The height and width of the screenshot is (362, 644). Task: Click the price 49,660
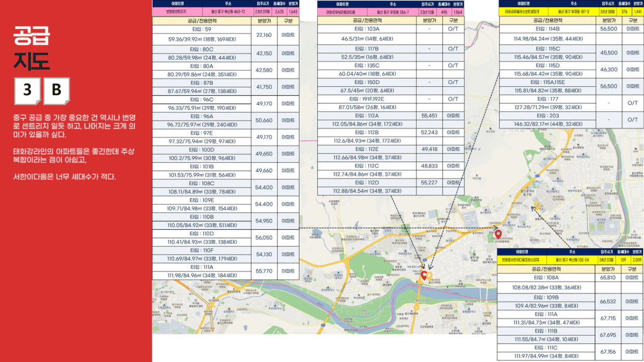pyautogui.click(x=264, y=171)
